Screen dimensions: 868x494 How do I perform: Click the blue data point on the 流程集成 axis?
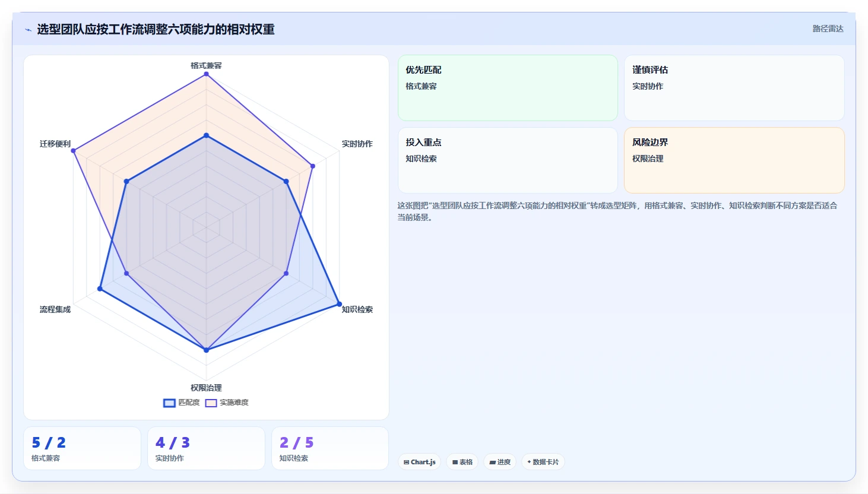click(100, 289)
